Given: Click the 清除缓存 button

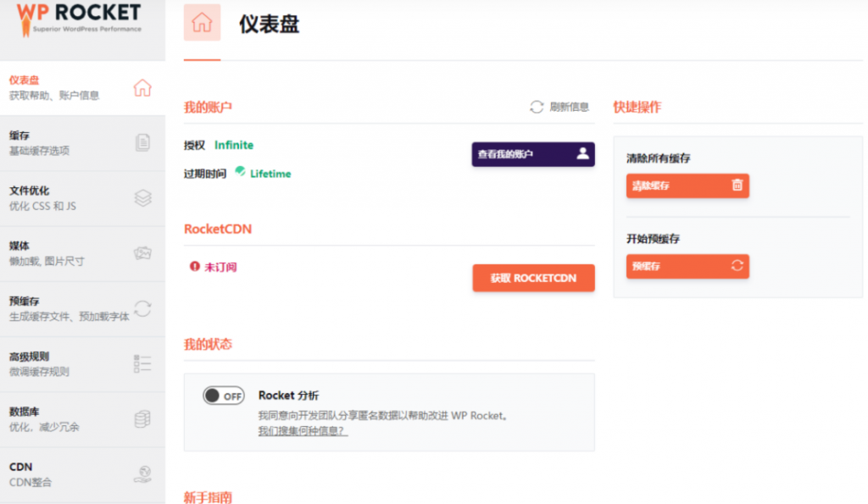Looking at the screenshot, I should (x=687, y=186).
